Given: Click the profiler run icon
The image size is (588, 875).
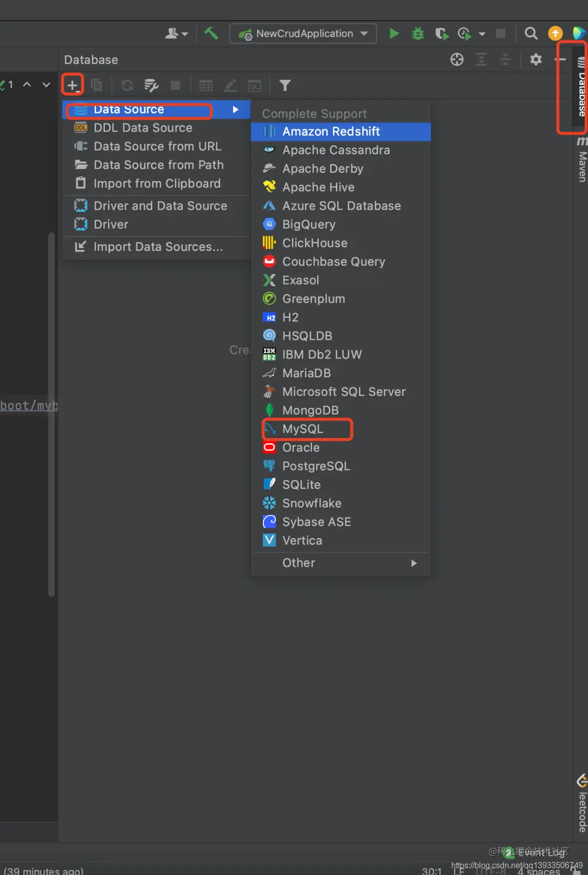Looking at the screenshot, I should (465, 34).
